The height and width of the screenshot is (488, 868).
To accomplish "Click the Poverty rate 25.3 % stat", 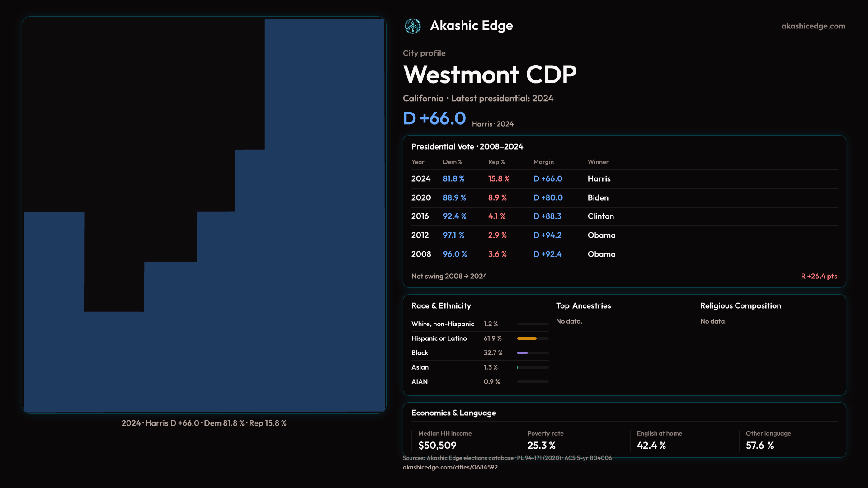I will tap(541, 445).
